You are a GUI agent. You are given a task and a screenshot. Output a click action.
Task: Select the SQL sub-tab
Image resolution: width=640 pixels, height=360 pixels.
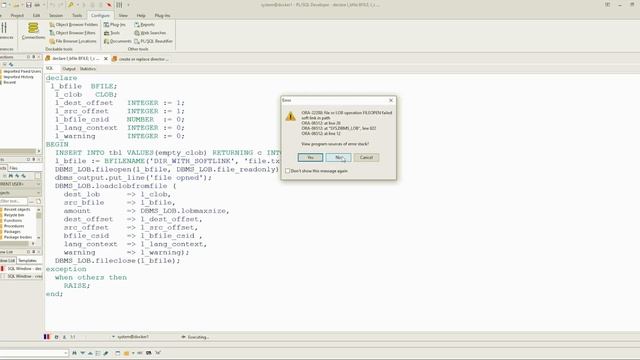pos(49,69)
